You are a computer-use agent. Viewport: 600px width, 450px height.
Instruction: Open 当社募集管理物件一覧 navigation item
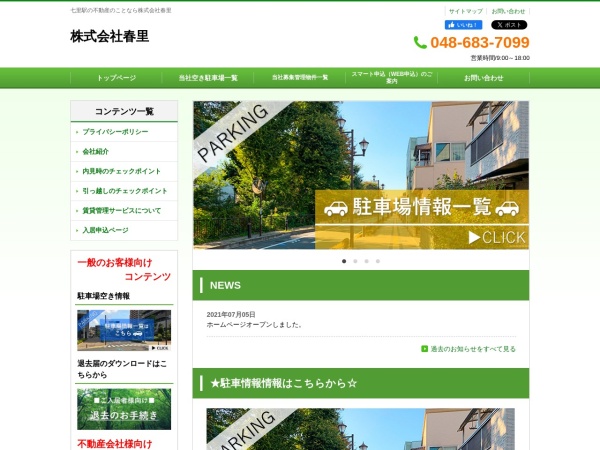(x=300, y=78)
